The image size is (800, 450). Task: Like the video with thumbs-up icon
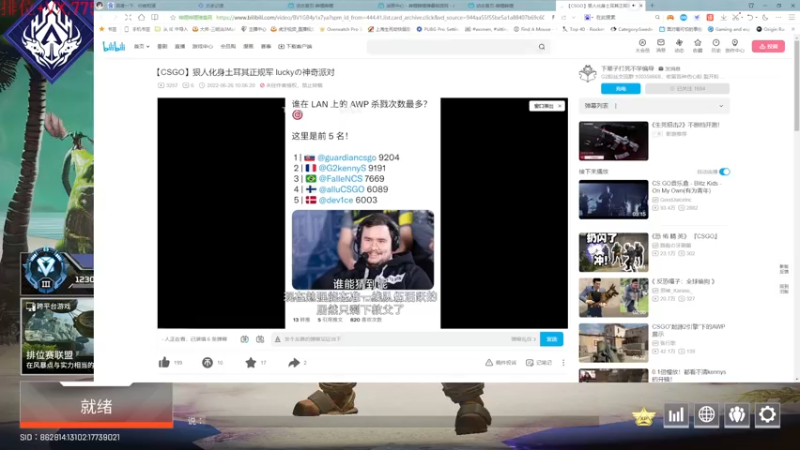(x=164, y=362)
